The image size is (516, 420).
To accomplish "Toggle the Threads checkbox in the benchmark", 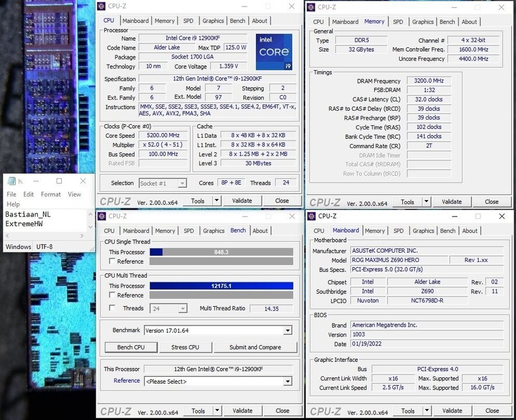I will [x=113, y=308].
